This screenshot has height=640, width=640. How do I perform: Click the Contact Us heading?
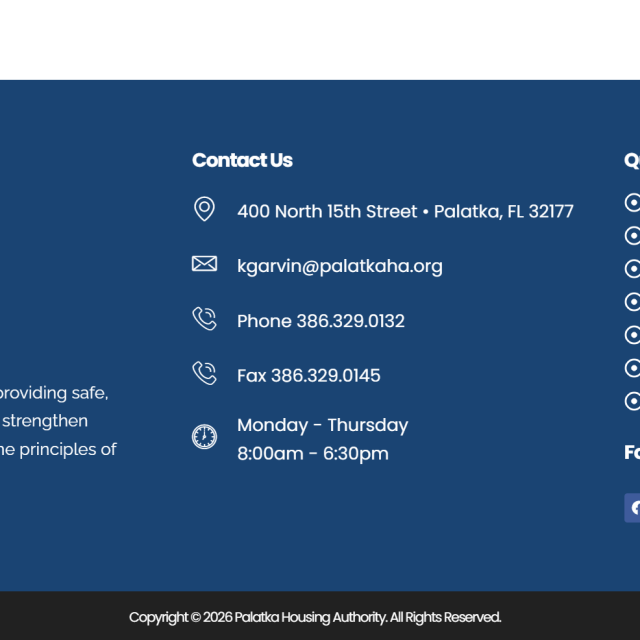tap(242, 160)
